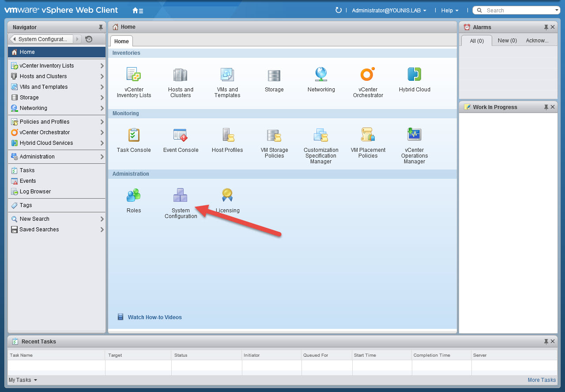Expand the My Tasks filter dropdown

click(23, 380)
